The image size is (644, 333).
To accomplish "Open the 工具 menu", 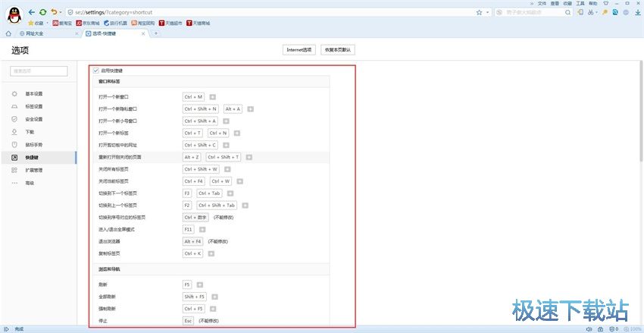I will pyautogui.click(x=580, y=3).
